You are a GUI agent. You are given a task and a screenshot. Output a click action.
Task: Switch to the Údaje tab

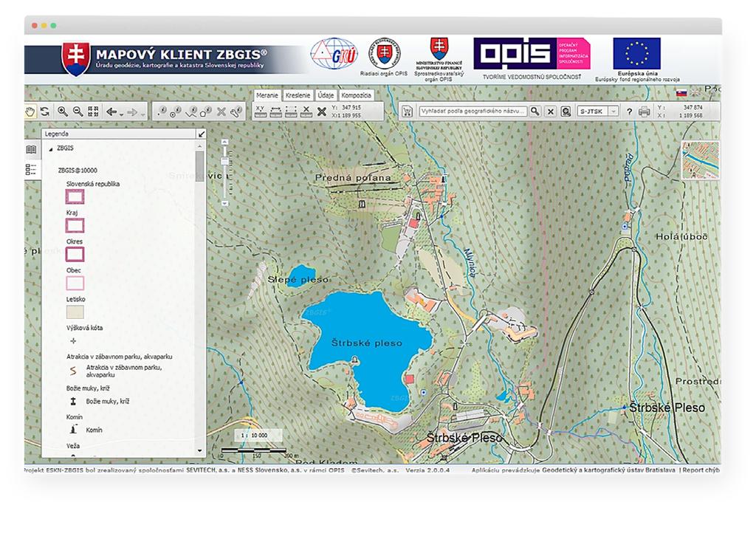pyautogui.click(x=326, y=95)
